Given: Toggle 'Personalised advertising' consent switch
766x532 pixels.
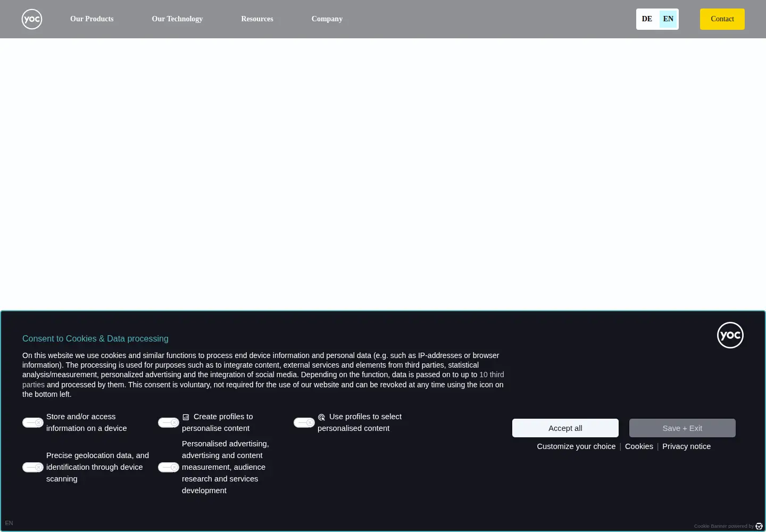Looking at the screenshot, I should point(169,467).
